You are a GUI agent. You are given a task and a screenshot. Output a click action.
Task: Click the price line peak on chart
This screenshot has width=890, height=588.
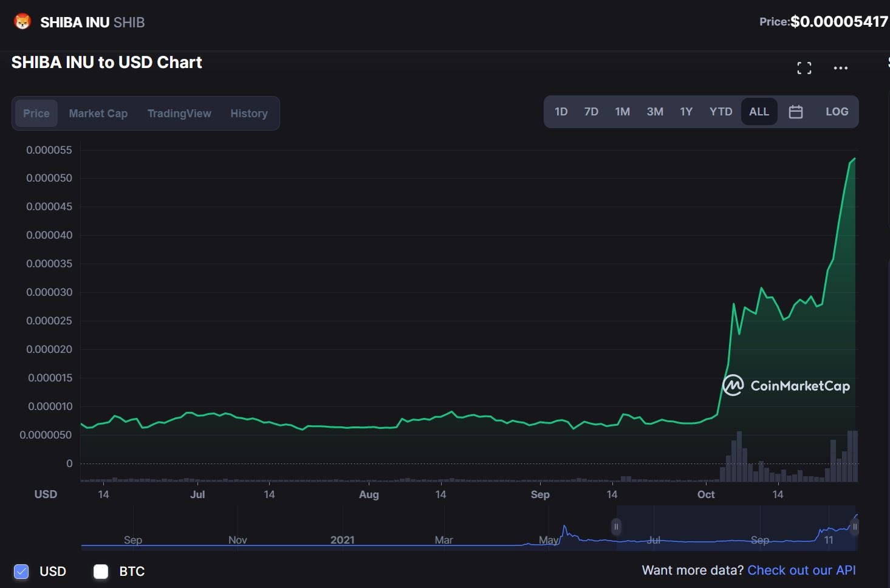coord(854,159)
